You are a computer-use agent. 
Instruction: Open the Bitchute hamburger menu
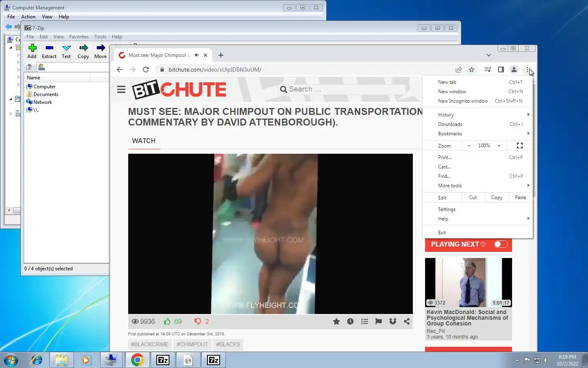121,89
